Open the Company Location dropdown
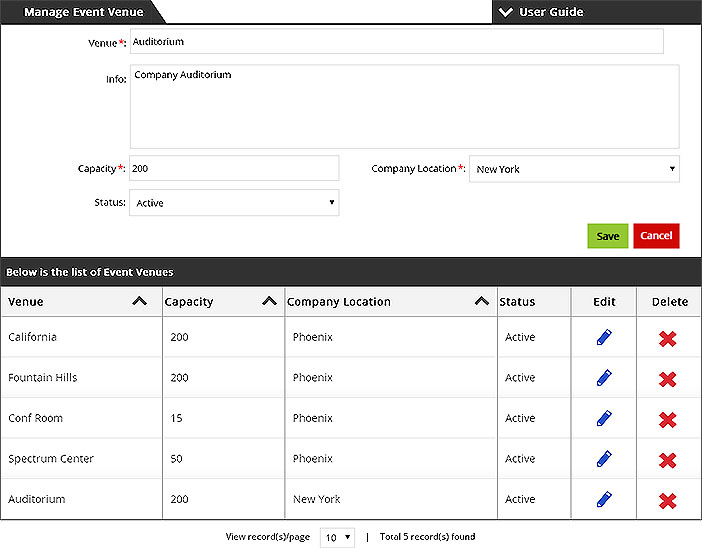The height and width of the screenshot is (548, 702). pyautogui.click(x=574, y=169)
